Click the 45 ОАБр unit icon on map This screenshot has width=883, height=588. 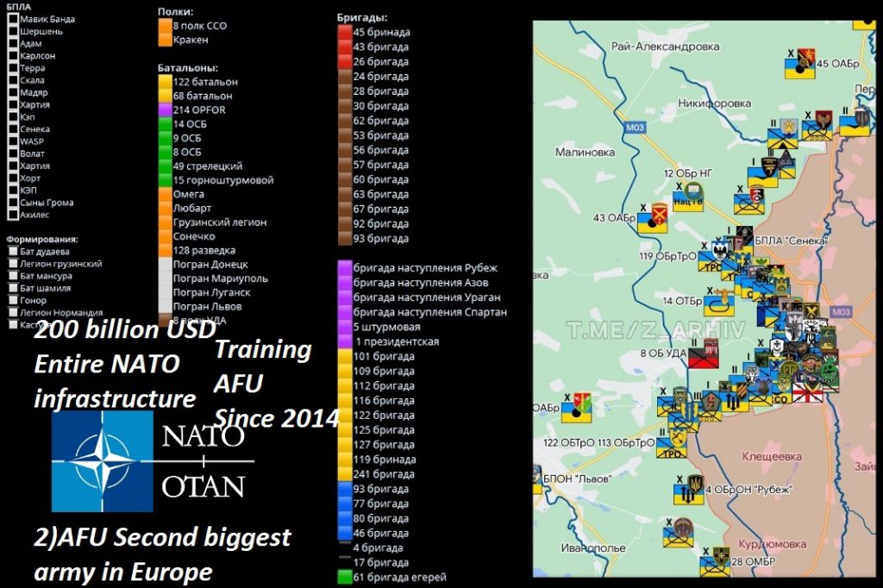point(800,64)
